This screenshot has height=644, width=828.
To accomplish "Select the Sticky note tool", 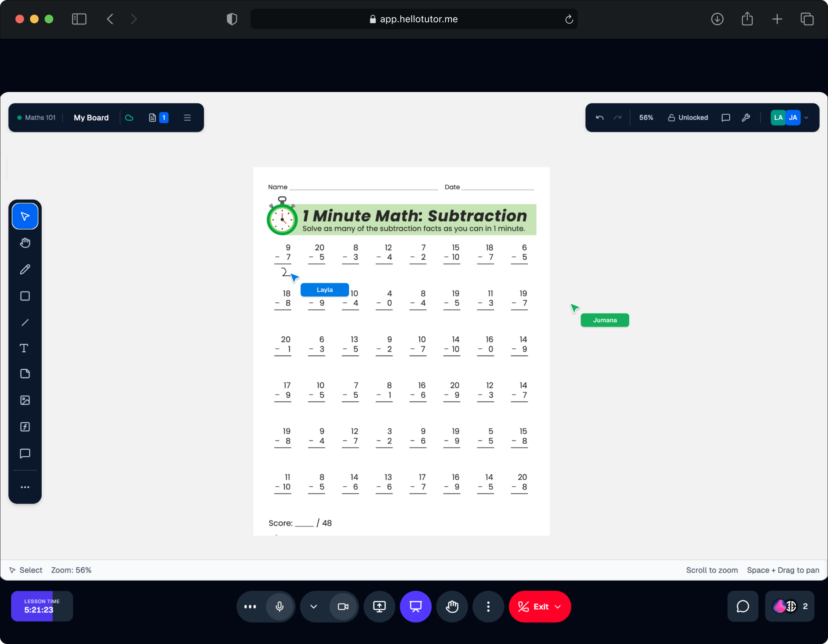I will [25, 374].
